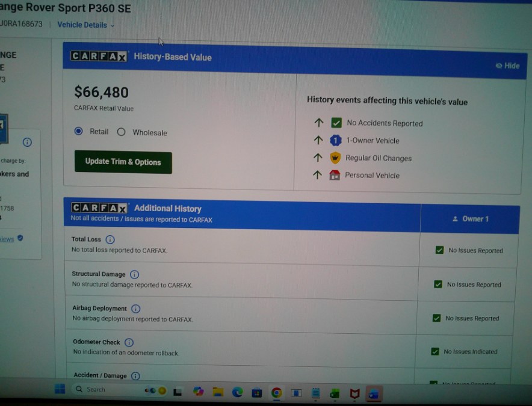This screenshot has width=532, height=406.
Task: Open Excel from the taskbar
Action: click(335, 393)
